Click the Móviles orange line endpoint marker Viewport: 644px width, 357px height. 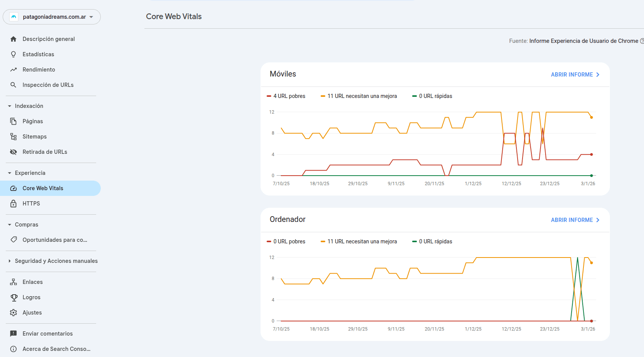pos(592,117)
